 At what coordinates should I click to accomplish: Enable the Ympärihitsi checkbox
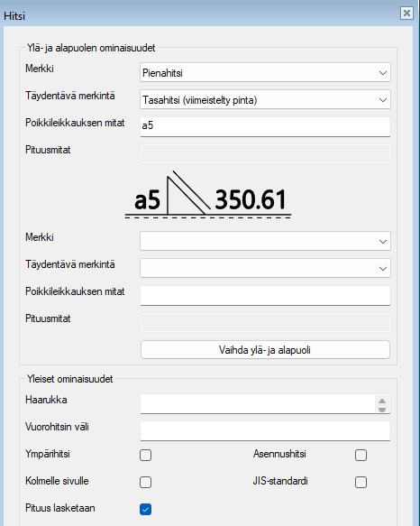pyautogui.click(x=145, y=456)
